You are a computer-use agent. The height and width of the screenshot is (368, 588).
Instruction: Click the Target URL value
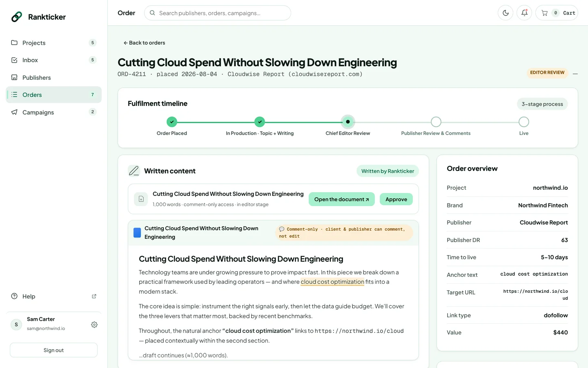[535, 295]
